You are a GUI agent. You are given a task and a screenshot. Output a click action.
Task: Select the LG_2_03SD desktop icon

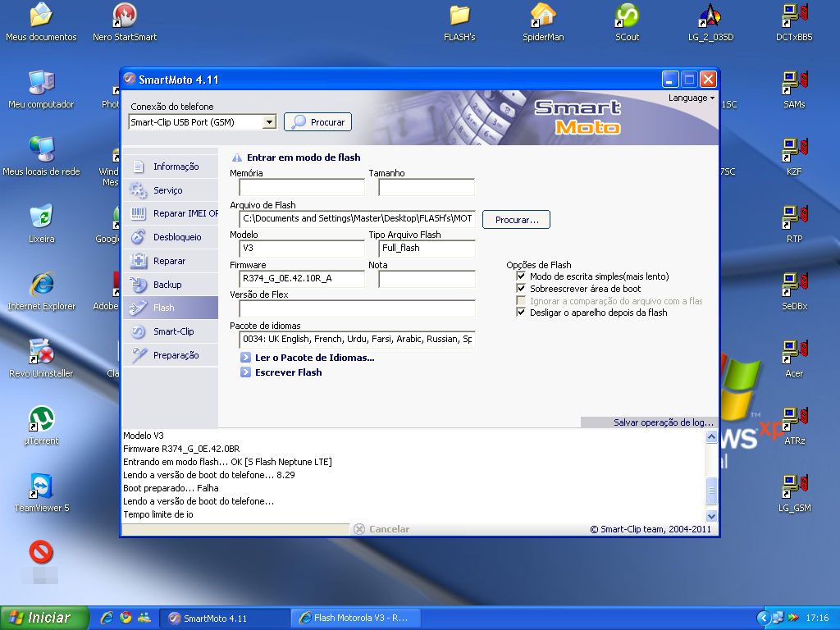711,22
